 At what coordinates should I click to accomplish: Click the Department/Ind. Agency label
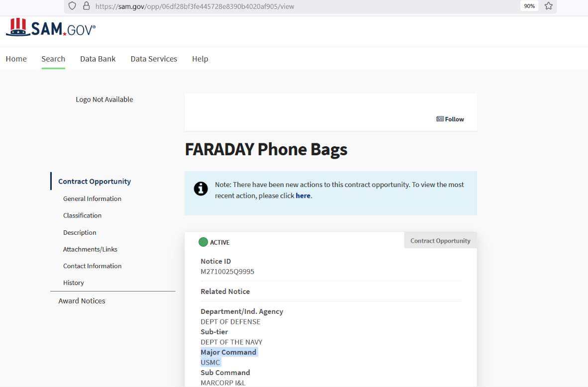click(242, 311)
